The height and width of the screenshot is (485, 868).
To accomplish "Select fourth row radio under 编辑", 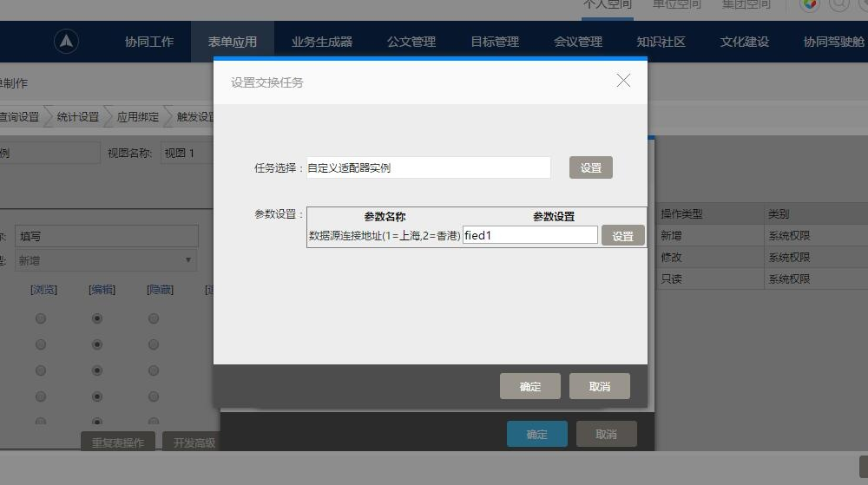I will [x=97, y=397].
